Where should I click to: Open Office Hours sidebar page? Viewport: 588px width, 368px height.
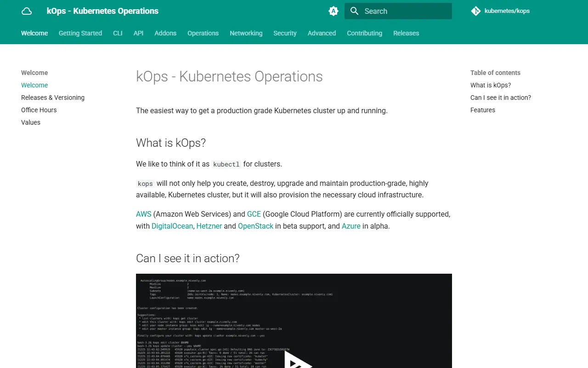tap(39, 110)
